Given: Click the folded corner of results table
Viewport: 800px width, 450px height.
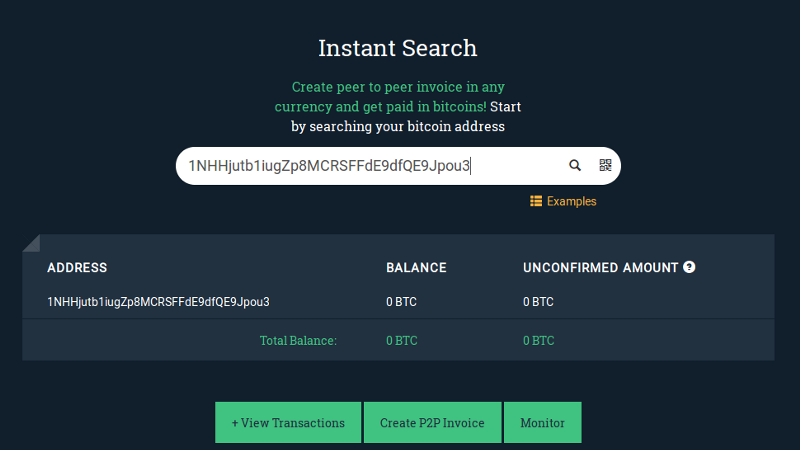Looking at the screenshot, I should point(32,243).
